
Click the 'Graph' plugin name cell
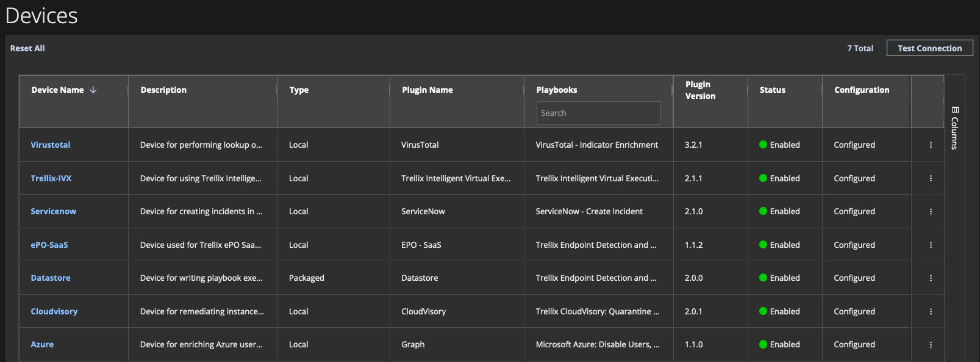(x=413, y=344)
